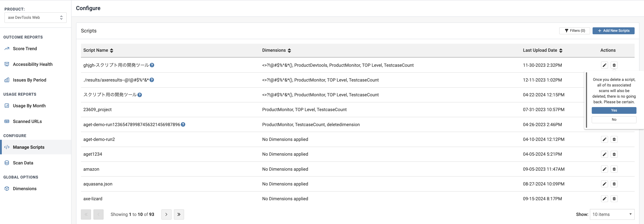Open the Product selector dropdown
644x224 pixels.
[x=36, y=17]
